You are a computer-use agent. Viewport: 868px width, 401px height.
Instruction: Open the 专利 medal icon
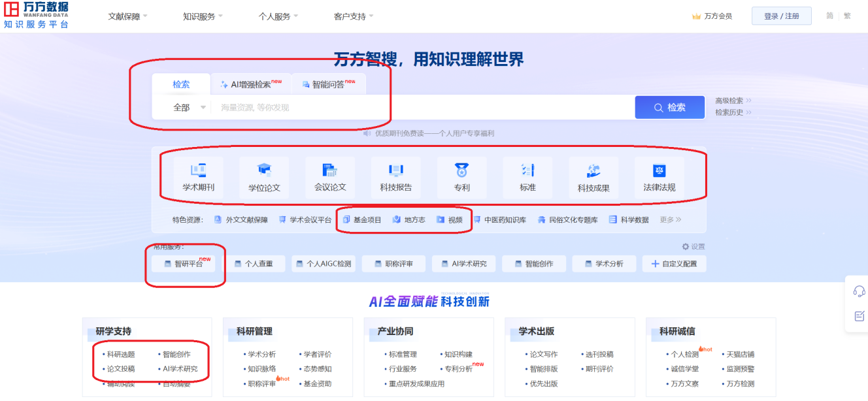462,170
